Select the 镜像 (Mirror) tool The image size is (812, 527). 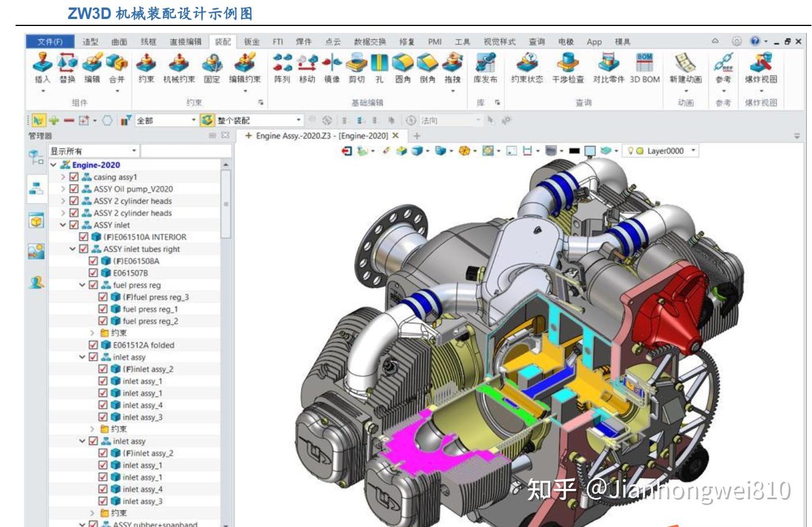(332, 63)
